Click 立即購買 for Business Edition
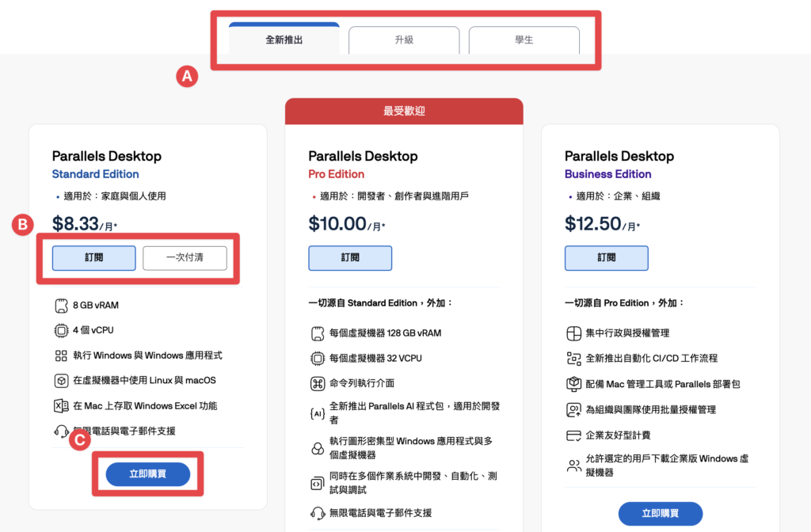This screenshot has width=811, height=532. [661, 513]
